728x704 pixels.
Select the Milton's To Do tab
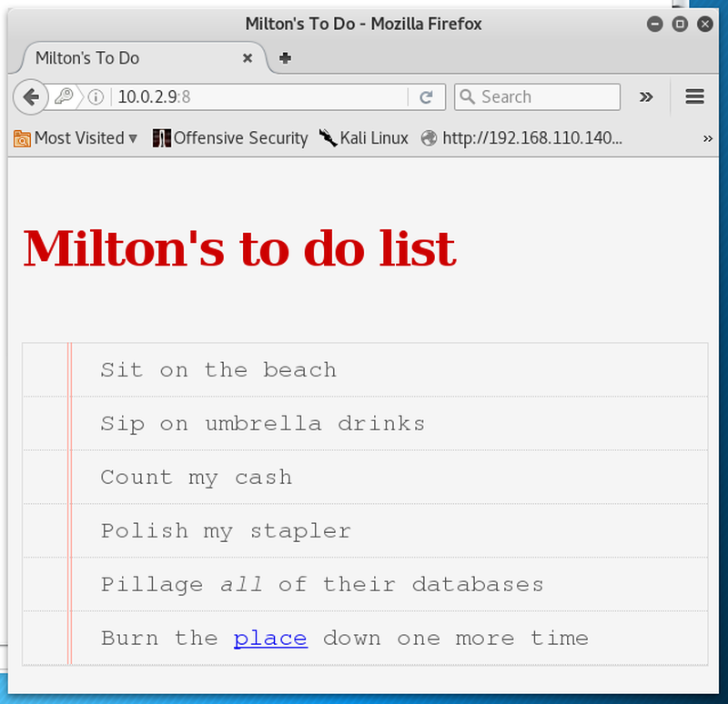coord(127,58)
